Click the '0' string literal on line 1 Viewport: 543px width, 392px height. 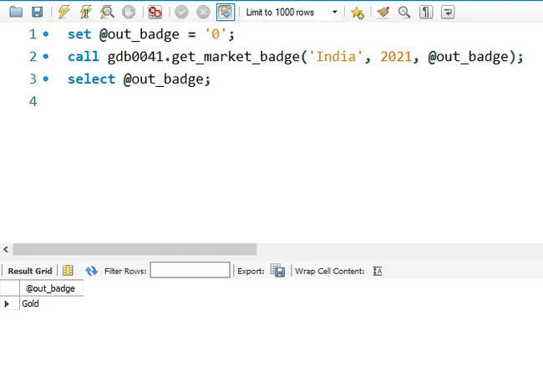[216, 34]
